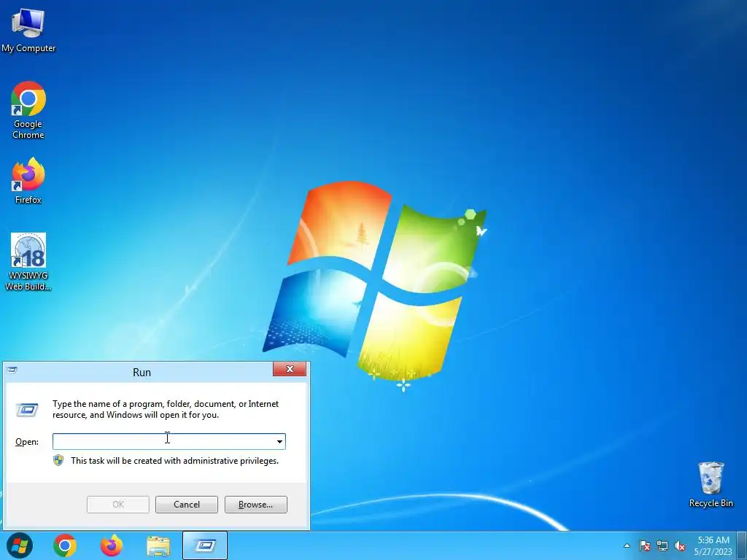This screenshot has height=560, width=747.
Task: Close the Run dialog with X
Action: click(289, 369)
